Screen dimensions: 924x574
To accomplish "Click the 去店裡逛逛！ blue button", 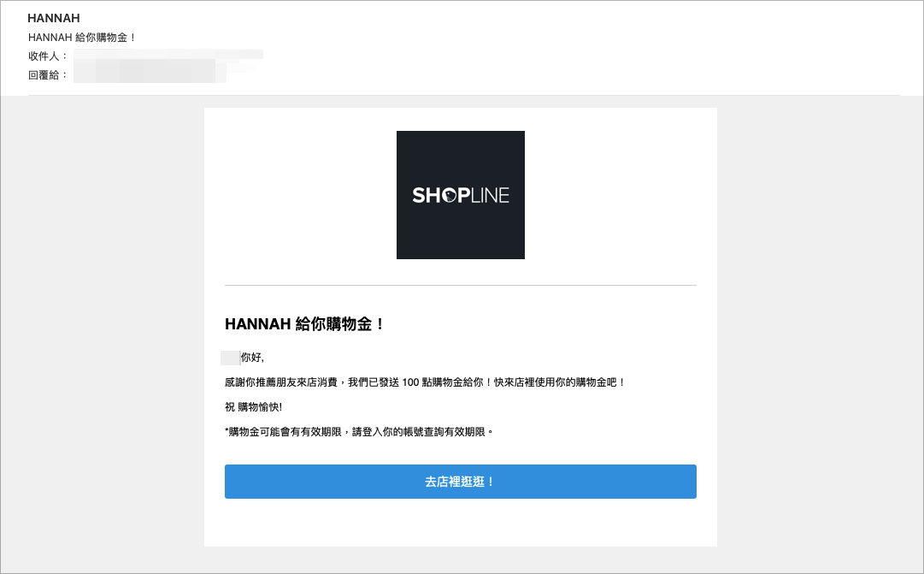I will point(460,482).
